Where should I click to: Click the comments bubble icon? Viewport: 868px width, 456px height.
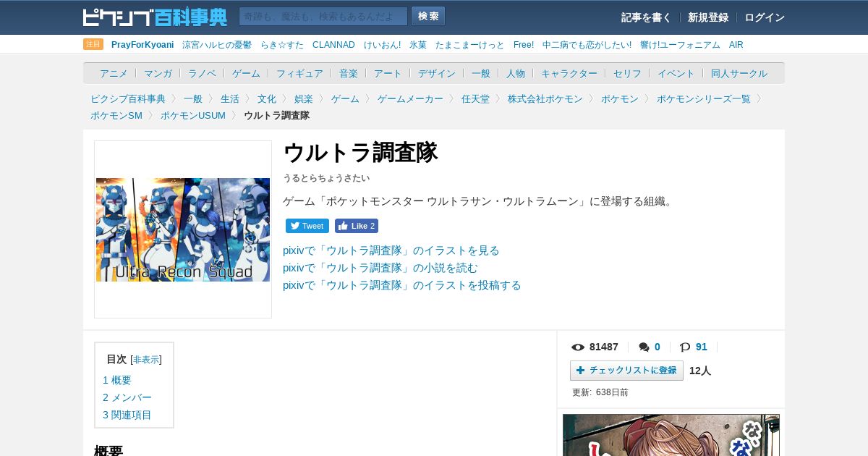click(644, 347)
